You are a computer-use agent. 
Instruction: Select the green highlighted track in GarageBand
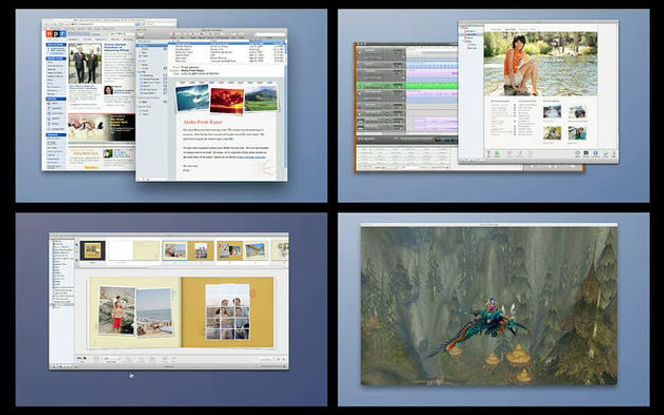[407, 86]
